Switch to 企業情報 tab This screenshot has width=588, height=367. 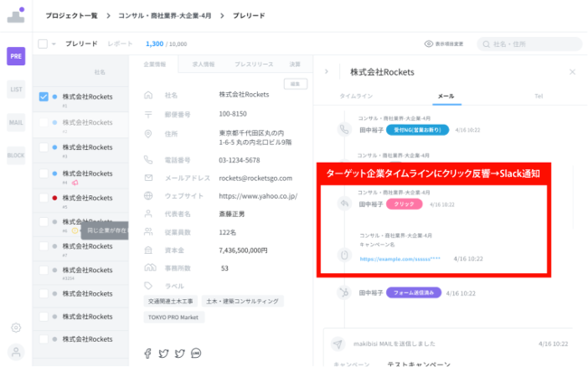click(x=155, y=64)
